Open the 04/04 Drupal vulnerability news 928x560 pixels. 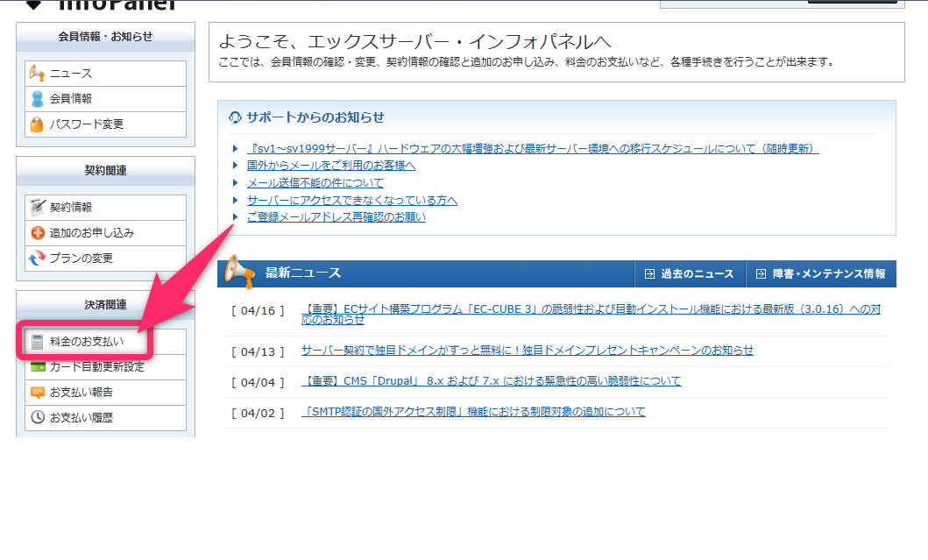pos(492,381)
